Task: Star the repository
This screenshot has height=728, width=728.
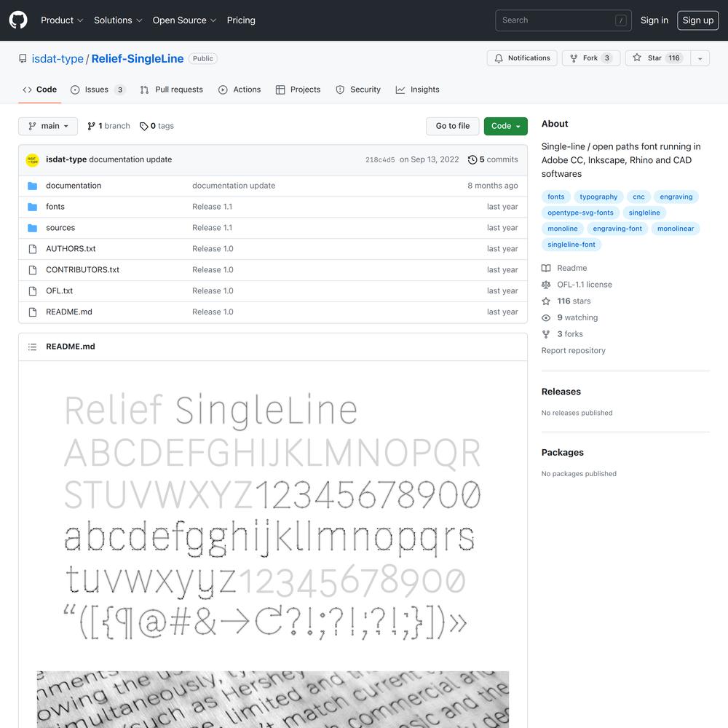Action: click(x=657, y=58)
